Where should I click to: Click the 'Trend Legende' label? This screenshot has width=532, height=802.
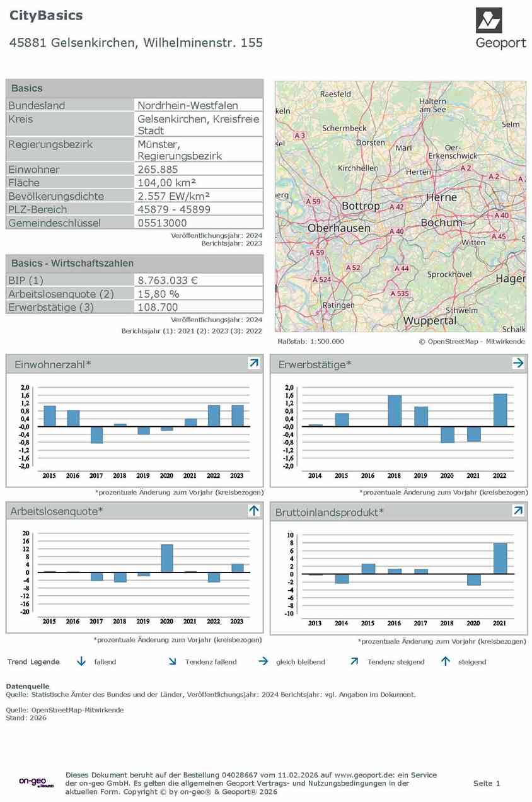pos(33,662)
